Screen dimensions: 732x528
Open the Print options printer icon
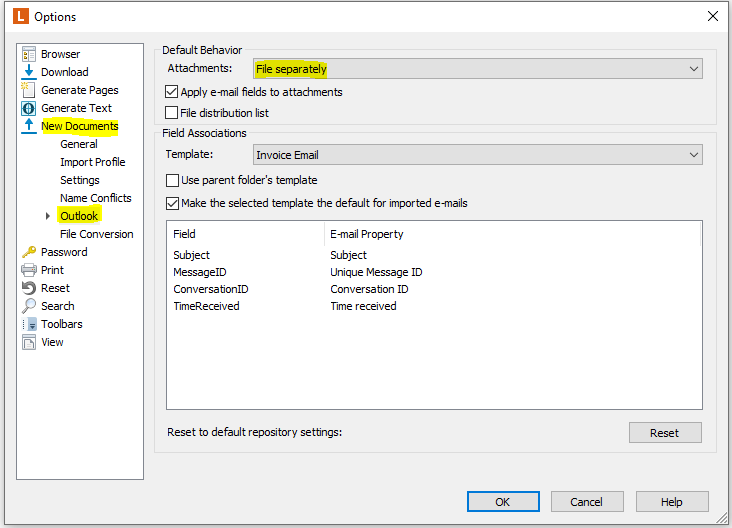28,270
